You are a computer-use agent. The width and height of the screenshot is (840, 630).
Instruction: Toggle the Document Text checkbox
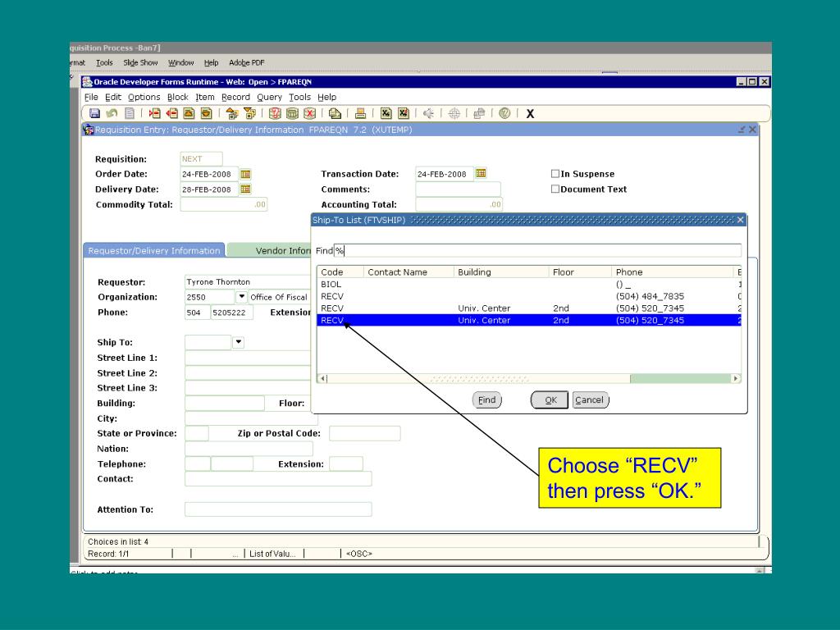[x=555, y=189]
